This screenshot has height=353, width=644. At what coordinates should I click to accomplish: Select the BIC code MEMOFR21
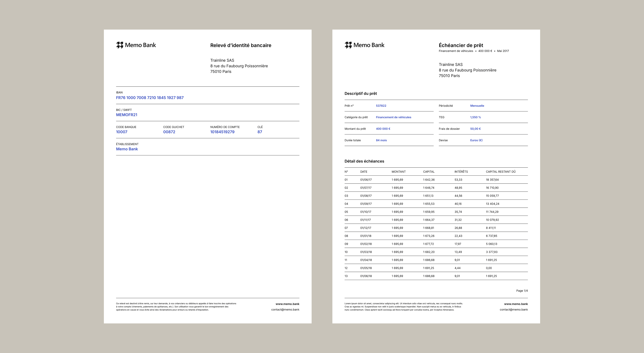pos(127,115)
